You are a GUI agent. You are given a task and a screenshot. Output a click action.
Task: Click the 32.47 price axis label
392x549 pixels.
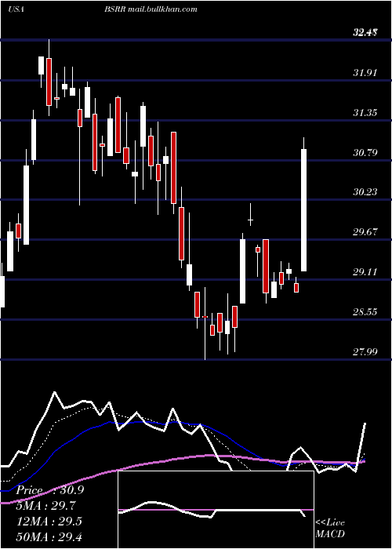[365, 33]
